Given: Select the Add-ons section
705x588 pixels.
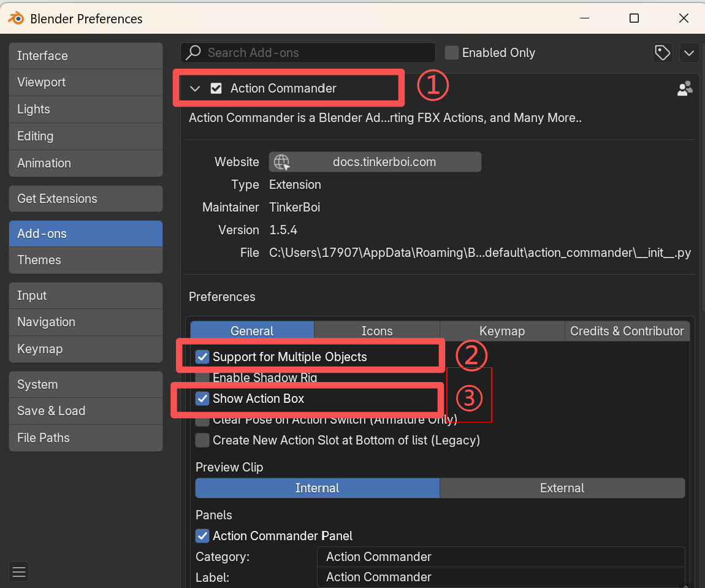Looking at the screenshot, I should pos(85,234).
